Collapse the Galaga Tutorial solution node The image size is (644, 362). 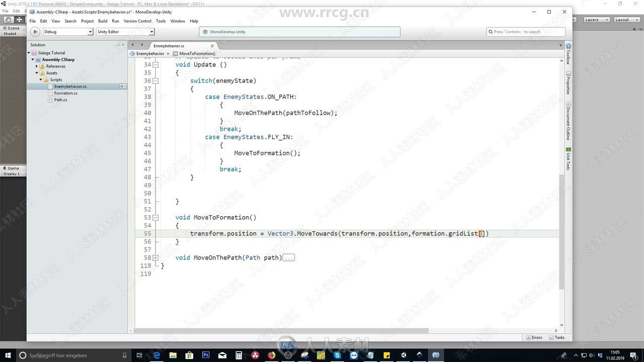tap(29, 53)
